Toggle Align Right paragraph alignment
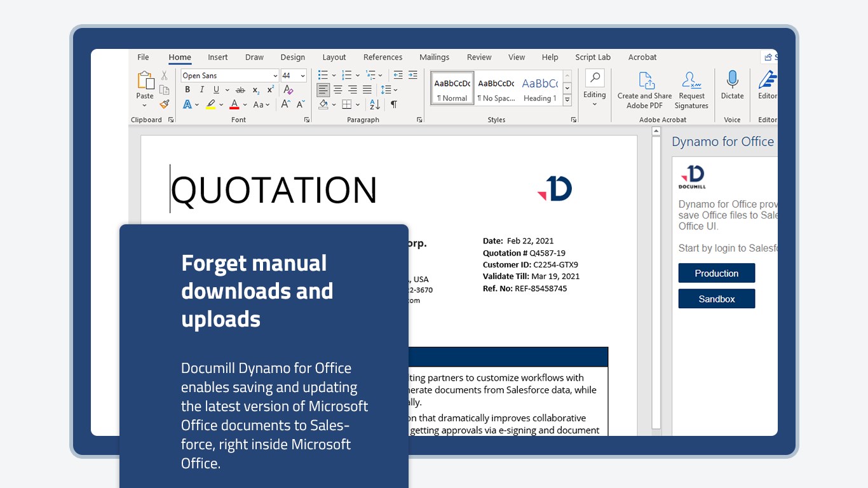The width and height of the screenshot is (868, 488). (353, 90)
